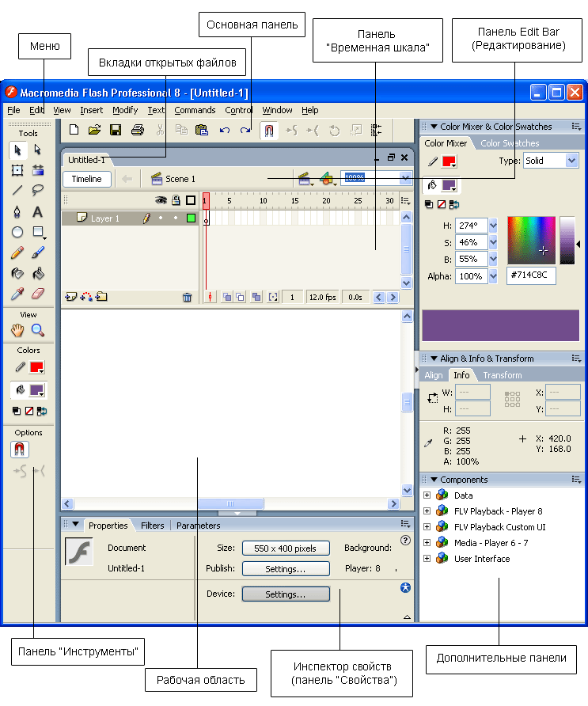Open the Modify menu
Image resolution: width=588 pixels, height=706 pixels.
coord(125,110)
